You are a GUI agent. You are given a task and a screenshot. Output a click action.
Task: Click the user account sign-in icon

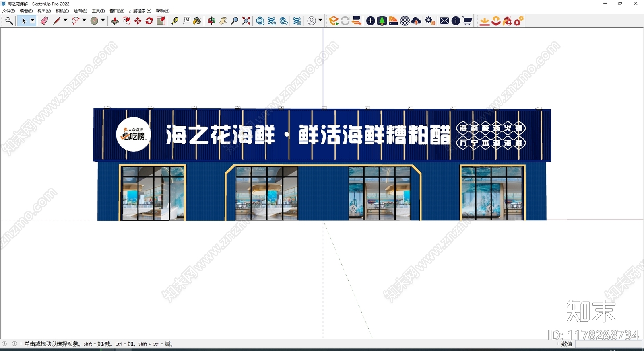point(312,21)
